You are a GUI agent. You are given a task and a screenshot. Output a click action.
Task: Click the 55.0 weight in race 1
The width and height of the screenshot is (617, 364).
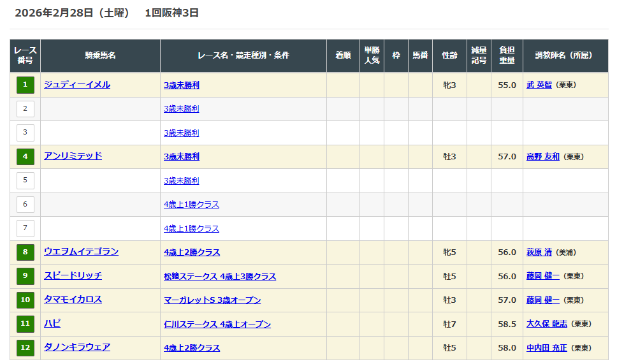click(507, 85)
